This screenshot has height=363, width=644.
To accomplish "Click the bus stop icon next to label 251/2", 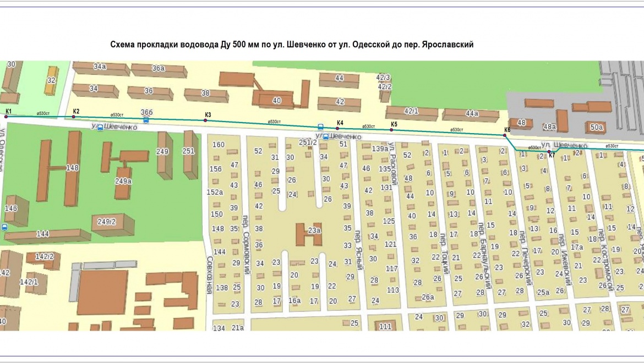I will [x=326, y=136].
